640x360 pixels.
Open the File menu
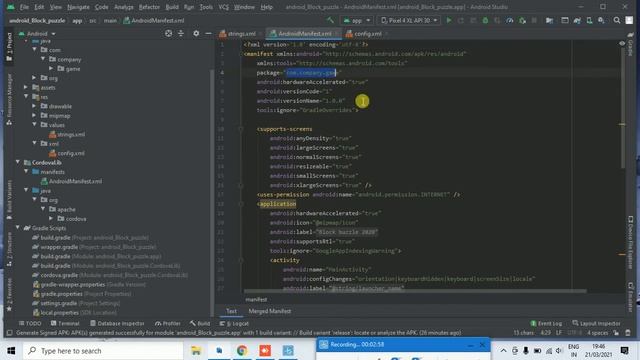click(24, 7)
